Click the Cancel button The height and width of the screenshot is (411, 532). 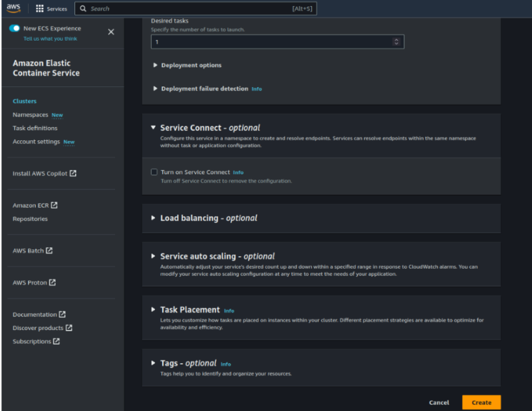click(x=439, y=402)
